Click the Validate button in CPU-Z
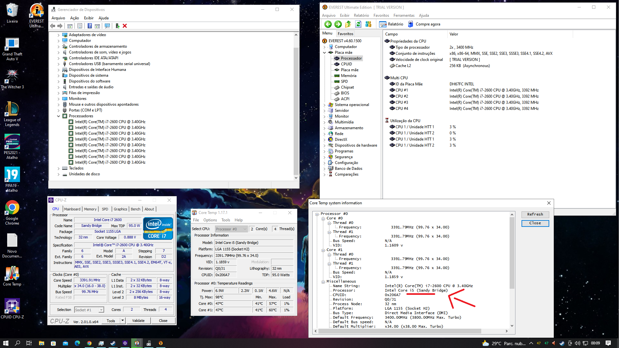The image size is (644, 348). tap(138, 321)
